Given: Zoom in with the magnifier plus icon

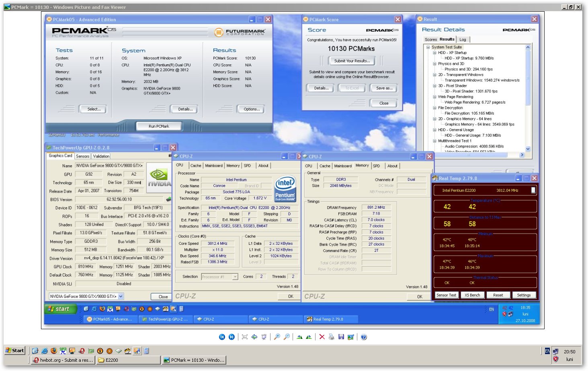Looking at the screenshot, I should pyautogui.click(x=277, y=337).
